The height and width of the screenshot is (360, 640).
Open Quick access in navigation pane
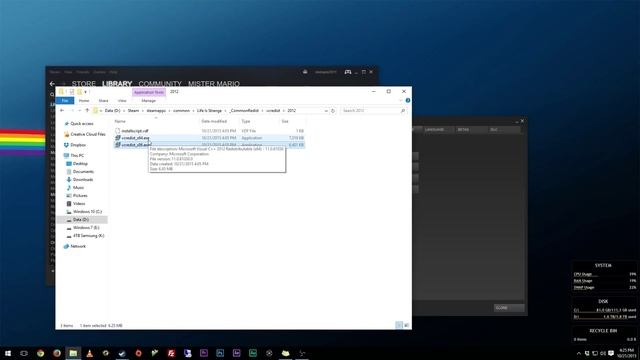pos(82,124)
